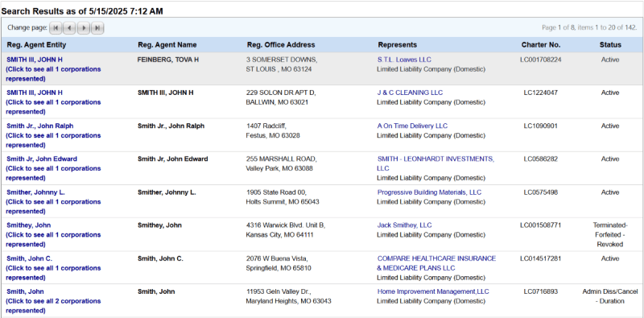644x318 pixels.
Task: Open Home Improvement Management,LLC link
Action: pyautogui.click(x=433, y=291)
